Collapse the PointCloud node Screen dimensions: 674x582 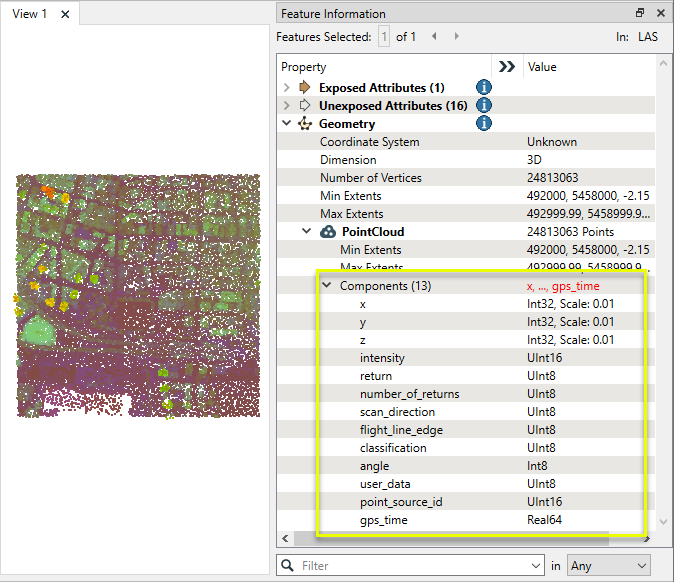coord(307,232)
